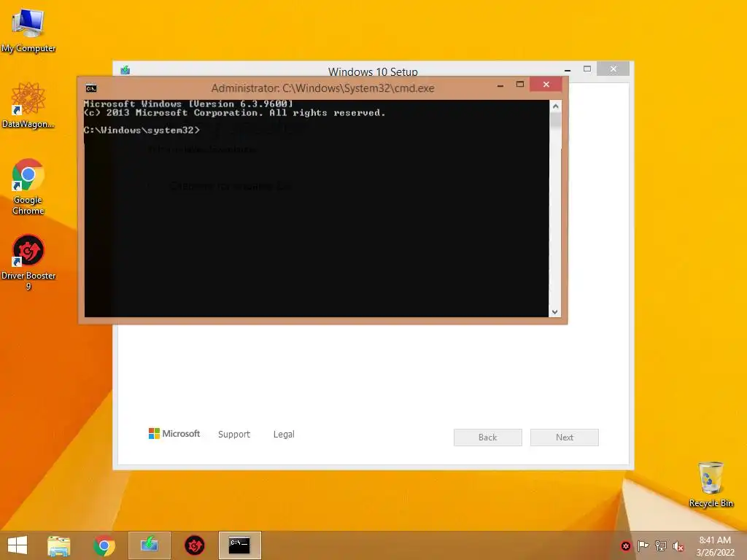Image resolution: width=747 pixels, height=560 pixels.
Task: Click the Microsoft logo in Setup
Action: point(174,433)
